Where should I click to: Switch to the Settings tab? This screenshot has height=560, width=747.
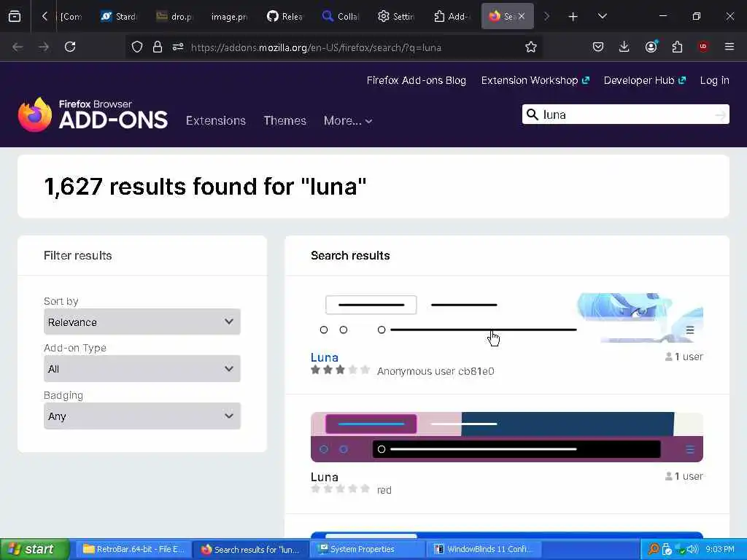[x=396, y=16]
